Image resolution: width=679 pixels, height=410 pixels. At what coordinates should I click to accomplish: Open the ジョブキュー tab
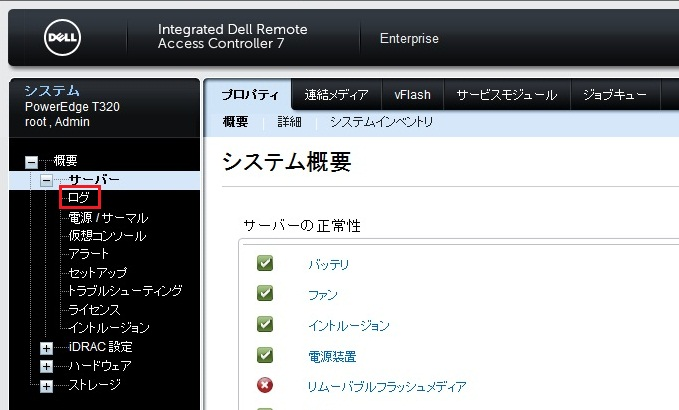coord(615,94)
